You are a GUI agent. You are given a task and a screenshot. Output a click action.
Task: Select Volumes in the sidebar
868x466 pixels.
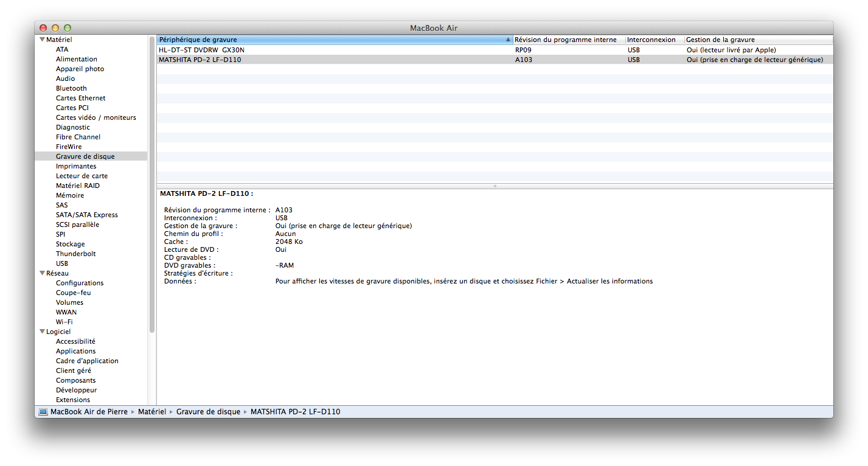click(70, 302)
